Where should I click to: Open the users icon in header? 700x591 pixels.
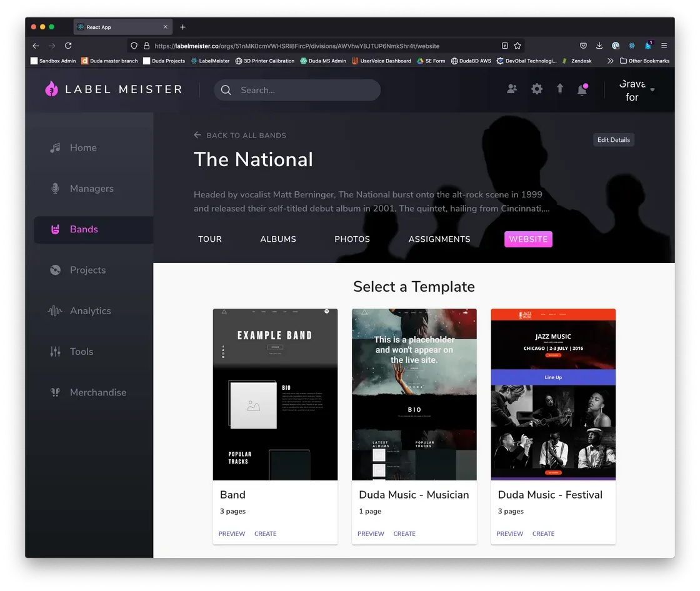(512, 89)
